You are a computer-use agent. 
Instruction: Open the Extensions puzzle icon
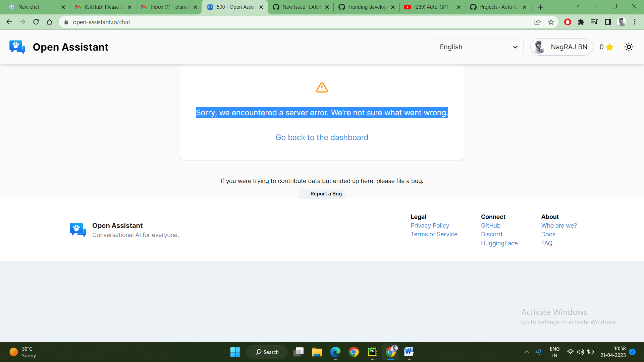coord(581,22)
